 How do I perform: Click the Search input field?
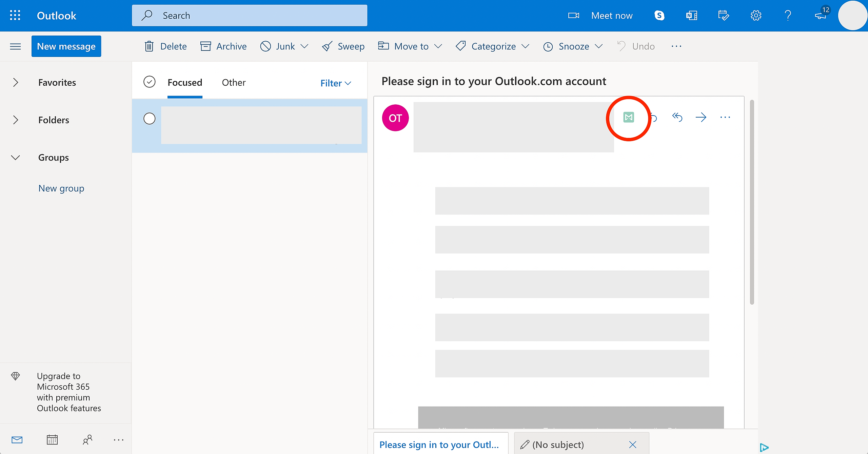pos(250,15)
